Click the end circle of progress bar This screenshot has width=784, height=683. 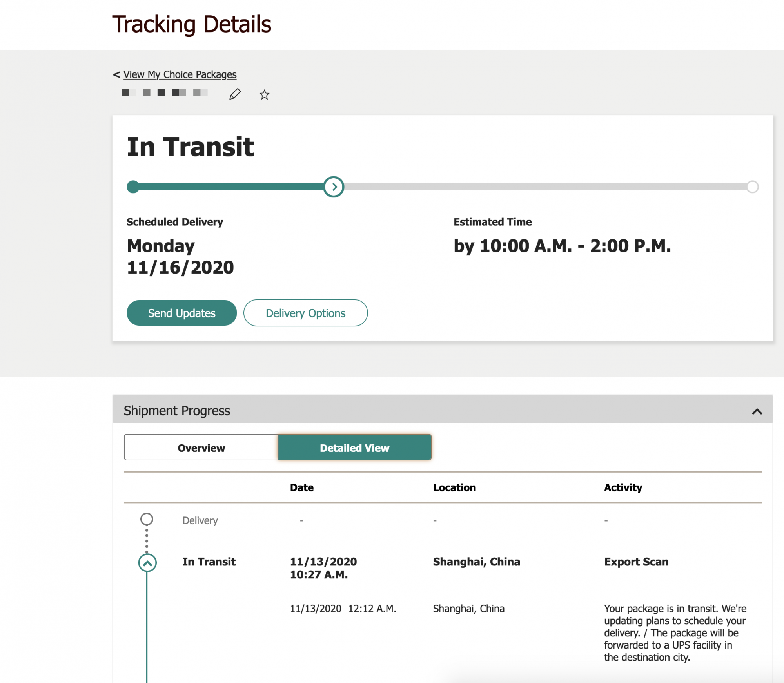pos(752,187)
